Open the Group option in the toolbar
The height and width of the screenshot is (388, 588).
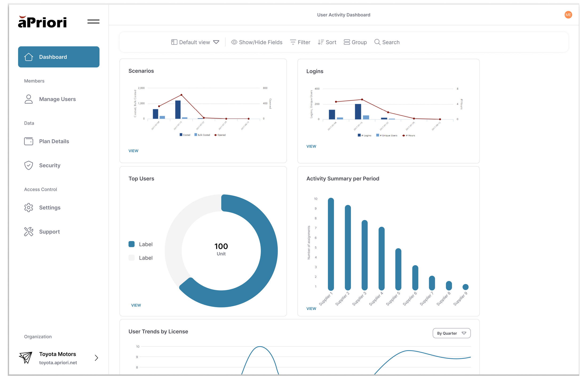pyautogui.click(x=355, y=42)
